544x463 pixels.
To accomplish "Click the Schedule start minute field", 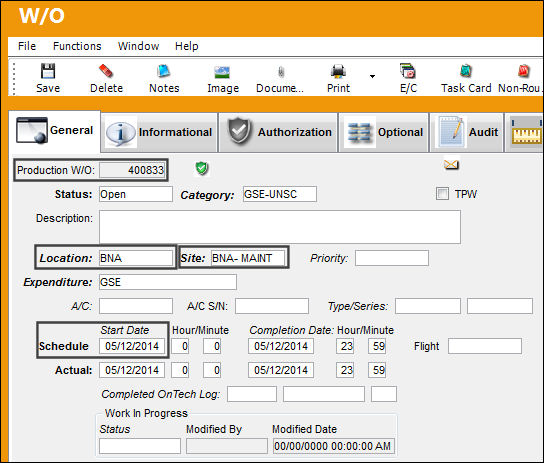I will (x=212, y=346).
